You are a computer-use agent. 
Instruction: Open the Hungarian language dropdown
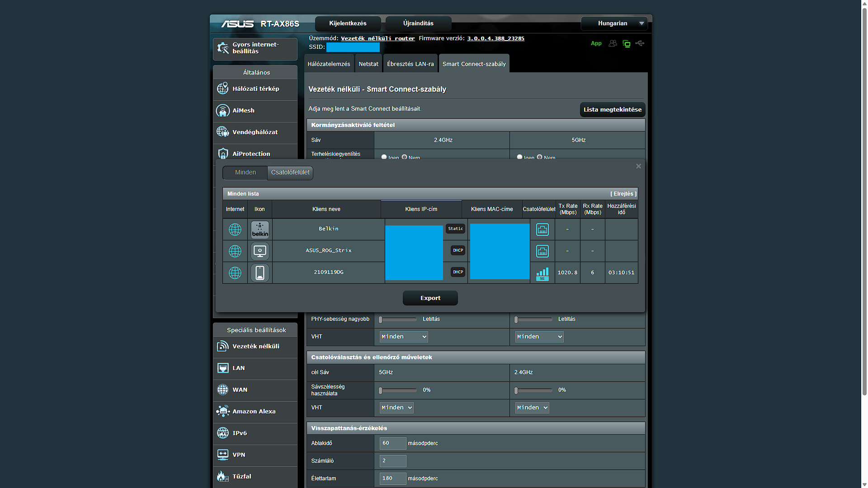(x=614, y=23)
